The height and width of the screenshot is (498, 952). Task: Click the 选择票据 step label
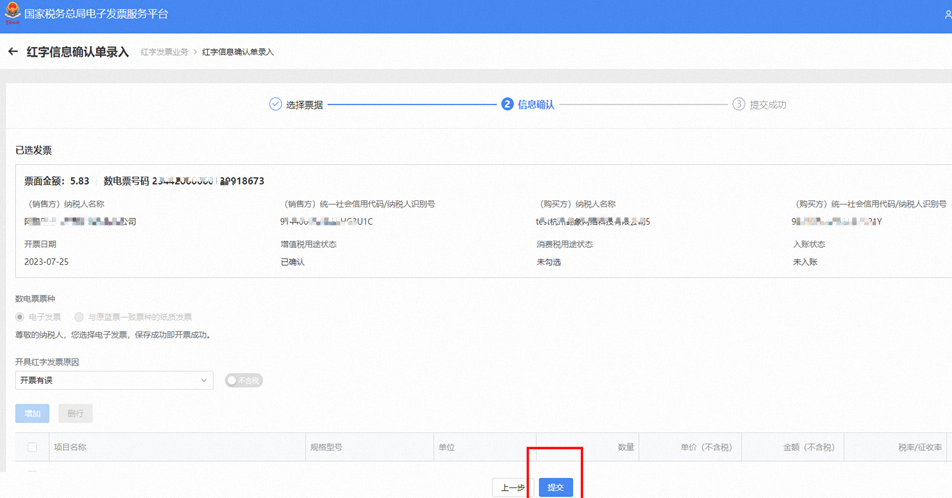[304, 104]
